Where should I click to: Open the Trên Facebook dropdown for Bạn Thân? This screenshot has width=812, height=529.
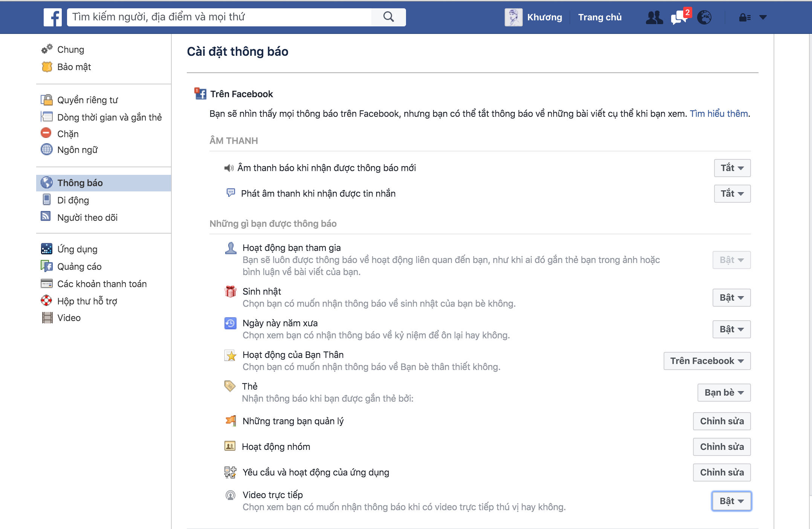coord(707,361)
